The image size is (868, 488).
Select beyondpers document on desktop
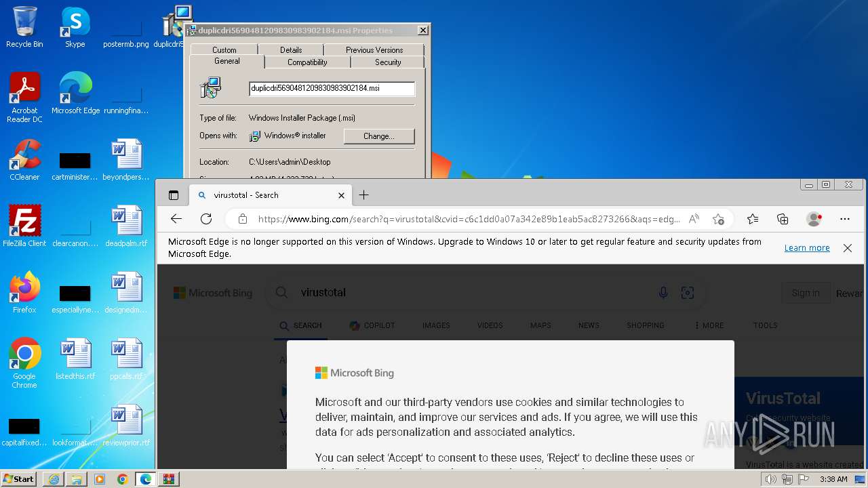click(x=126, y=160)
